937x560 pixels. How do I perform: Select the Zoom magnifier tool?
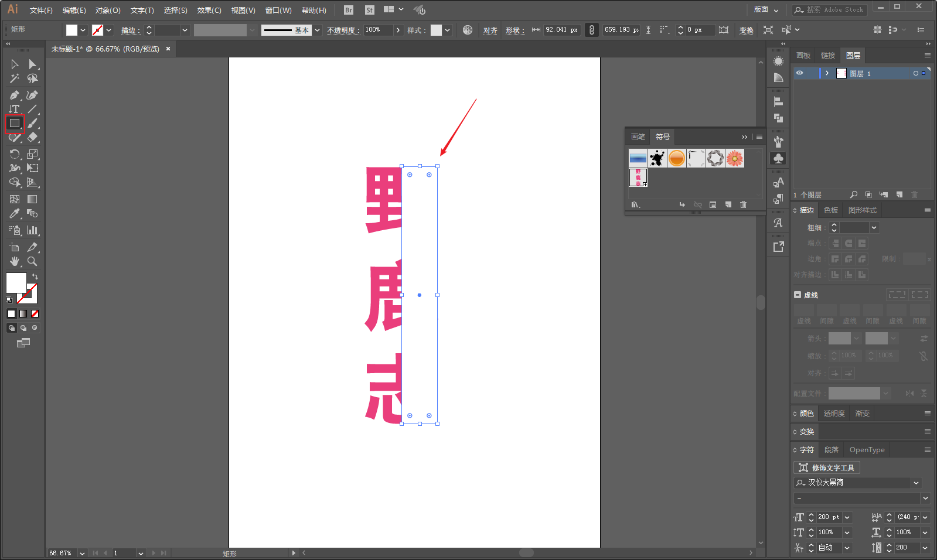tap(32, 261)
